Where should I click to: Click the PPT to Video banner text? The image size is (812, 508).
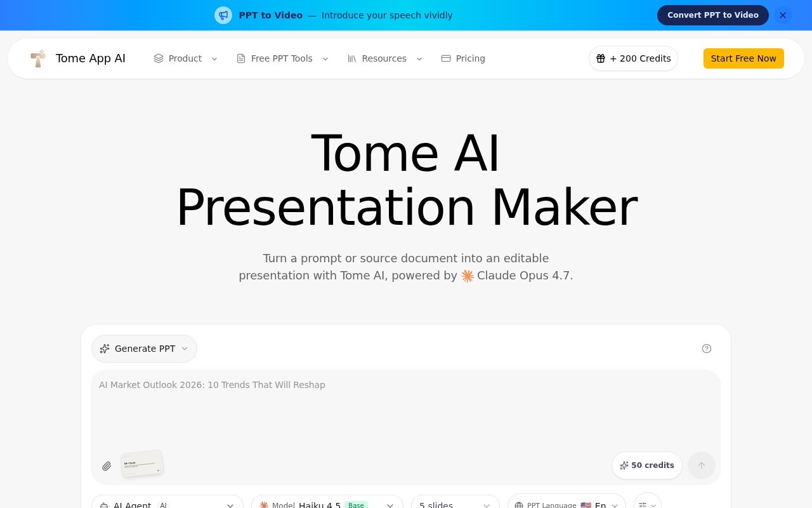pos(346,15)
